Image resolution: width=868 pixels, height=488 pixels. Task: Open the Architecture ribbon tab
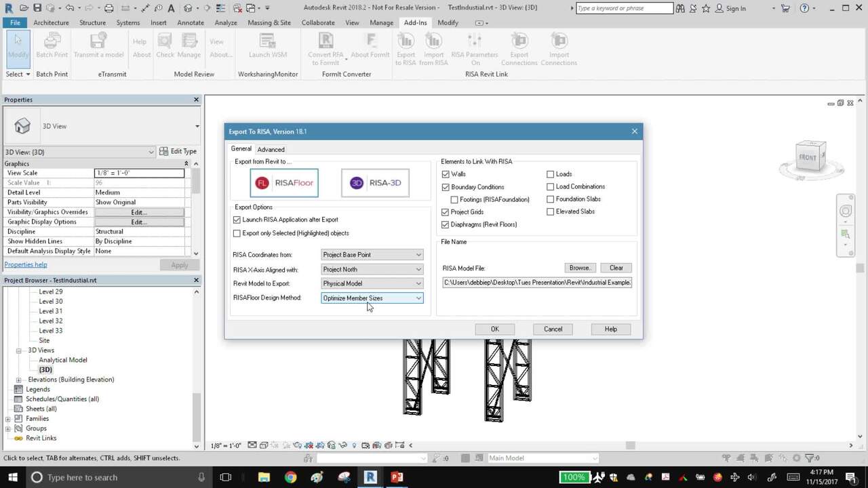point(51,22)
